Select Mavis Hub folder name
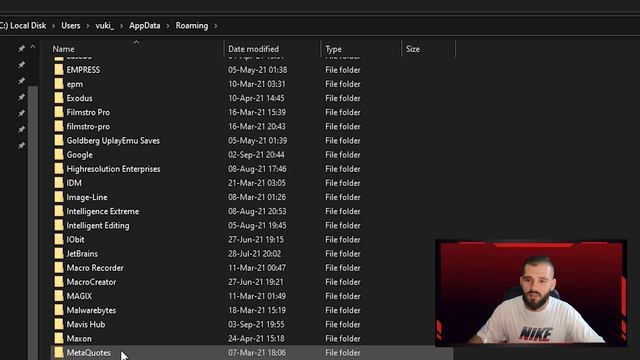Image resolution: width=640 pixels, height=360 pixels. (86, 324)
